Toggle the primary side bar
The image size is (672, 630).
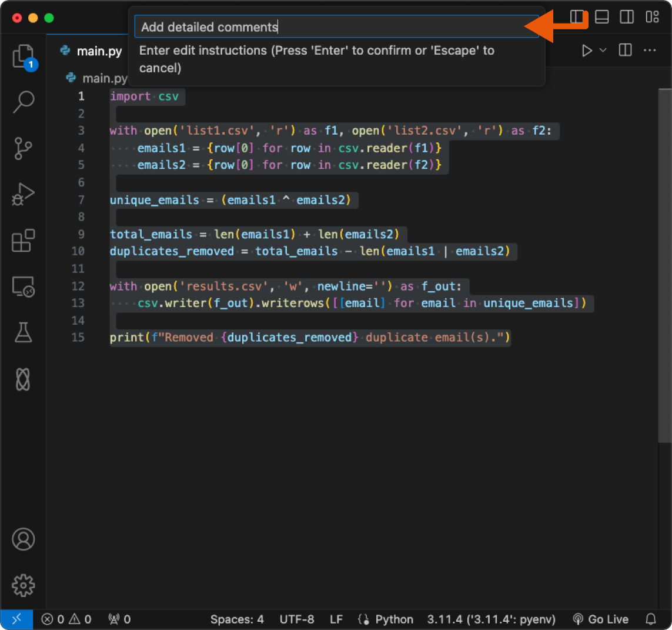click(x=577, y=17)
